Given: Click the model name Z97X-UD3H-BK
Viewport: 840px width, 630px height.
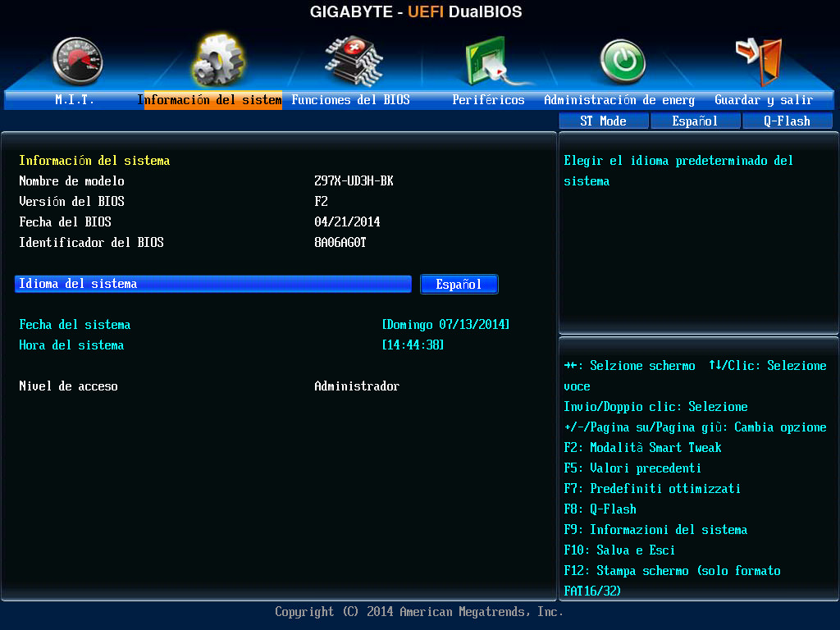Looking at the screenshot, I should (x=354, y=181).
